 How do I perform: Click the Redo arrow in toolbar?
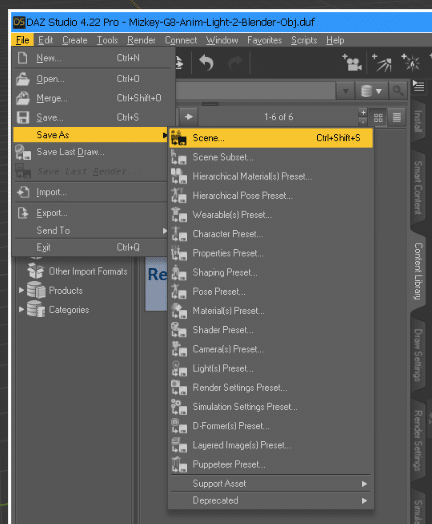click(235, 63)
